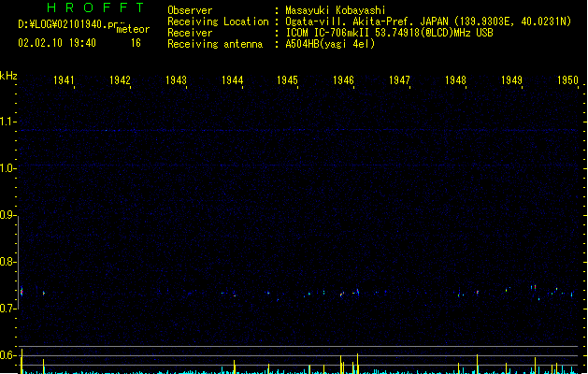Click the gray frequency range bar between 0.7 and 0.9 kHz

tap(19, 262)
